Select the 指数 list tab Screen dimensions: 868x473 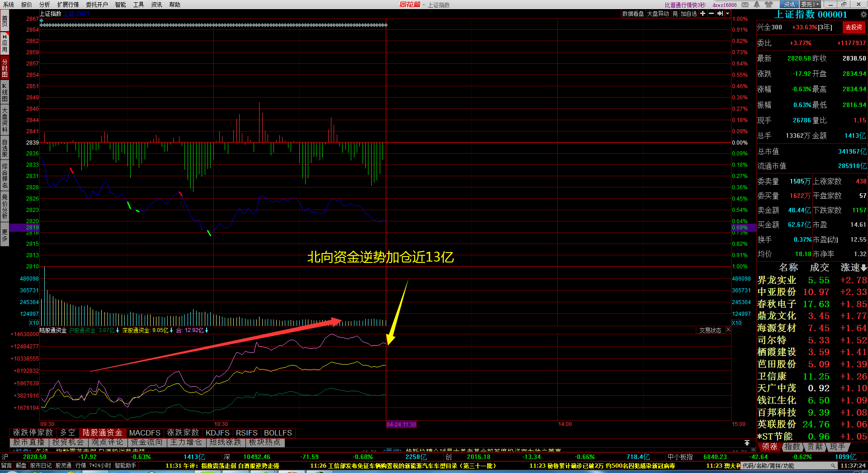click(792, 447)
